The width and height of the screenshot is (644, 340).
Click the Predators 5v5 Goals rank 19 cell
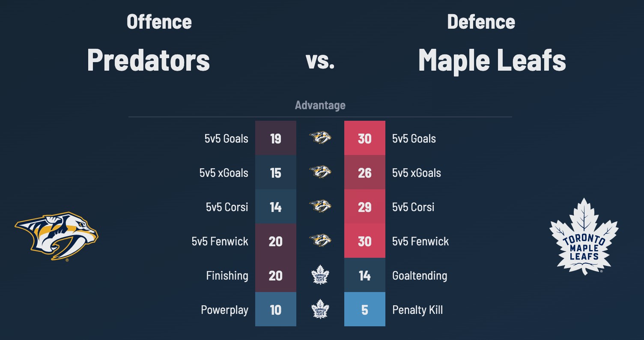click(x=276, y=138)
